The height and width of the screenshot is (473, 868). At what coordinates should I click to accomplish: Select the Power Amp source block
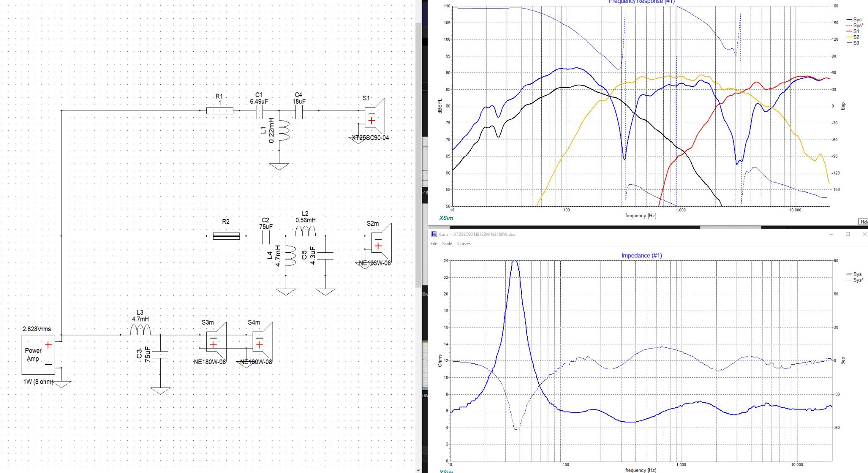pos(38,355)
